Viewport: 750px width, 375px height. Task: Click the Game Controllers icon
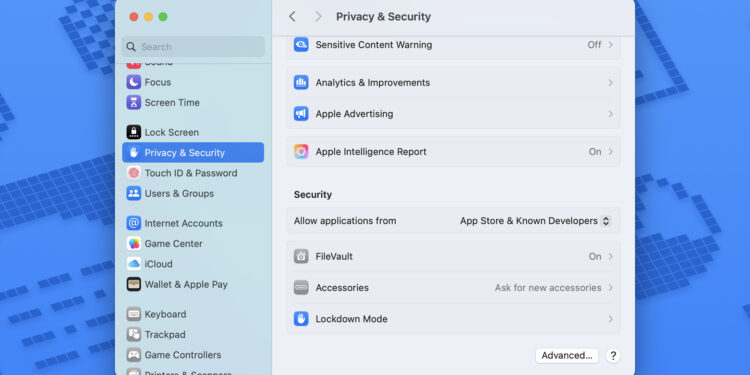tap(133, 355)
